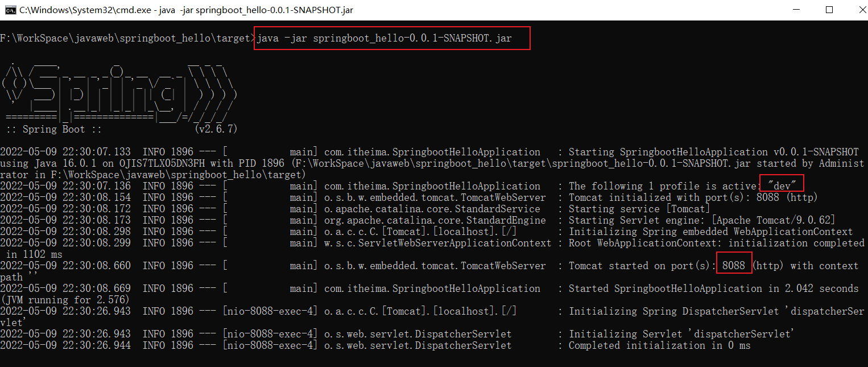Image resolution: width=868 pixels, height=367 pixels.
Task: Click the cmd.exe icon in the title bar
Action: pyautogui.click(x=10, y=10)
